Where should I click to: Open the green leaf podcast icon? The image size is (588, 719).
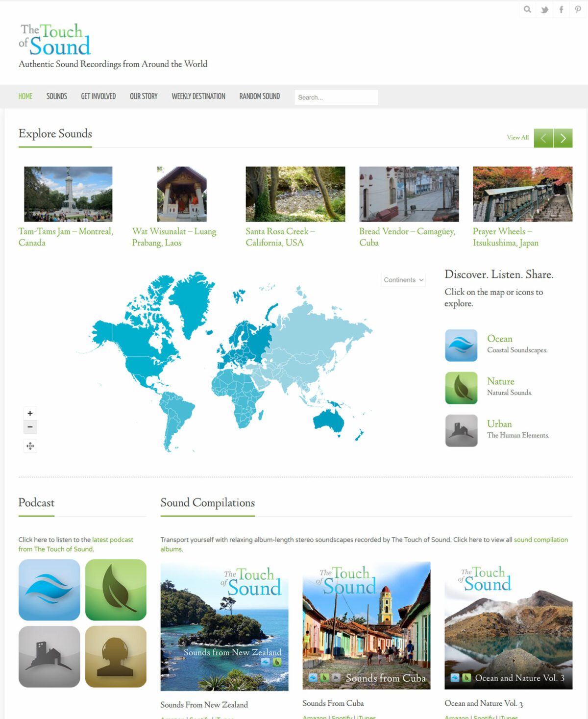pyautogui.click(x=116, y=590)
